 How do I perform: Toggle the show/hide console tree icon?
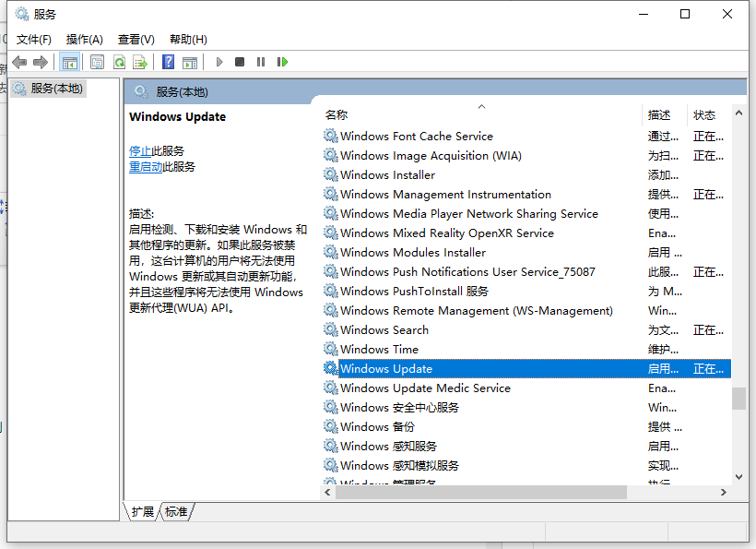tap(69, 62)
